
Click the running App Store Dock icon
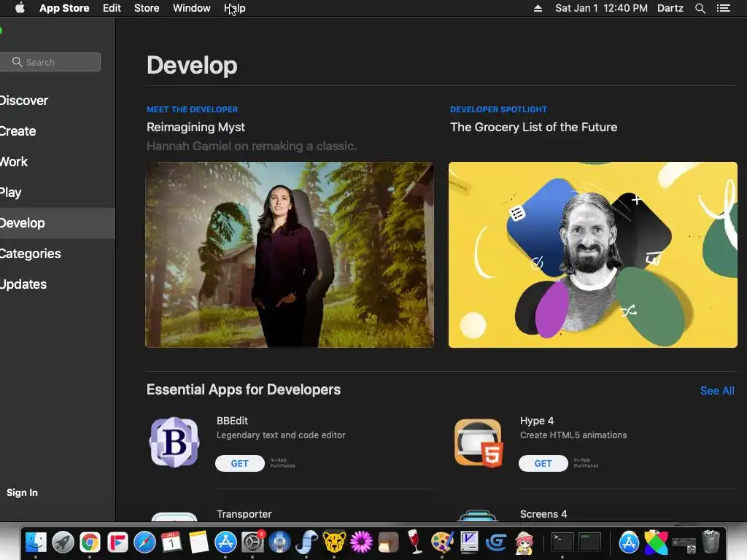coord(225,542)
